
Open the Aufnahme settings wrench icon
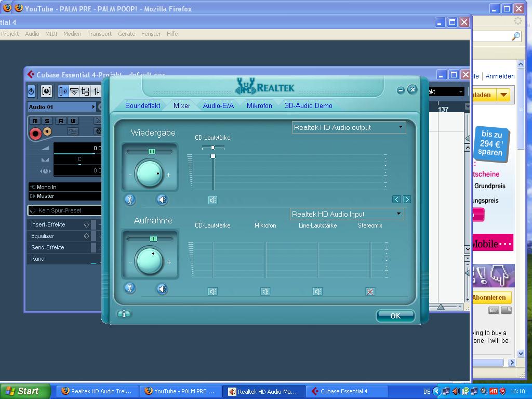[x=130, y=288]
